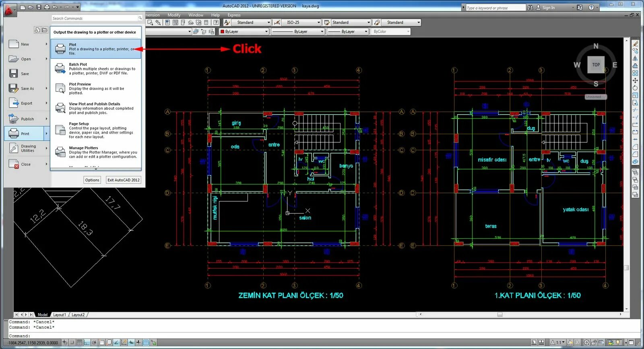The height and width of the screenshot is (349, 644).
Task: Toggle Object Snap in status bar
Action: point(101,343)
